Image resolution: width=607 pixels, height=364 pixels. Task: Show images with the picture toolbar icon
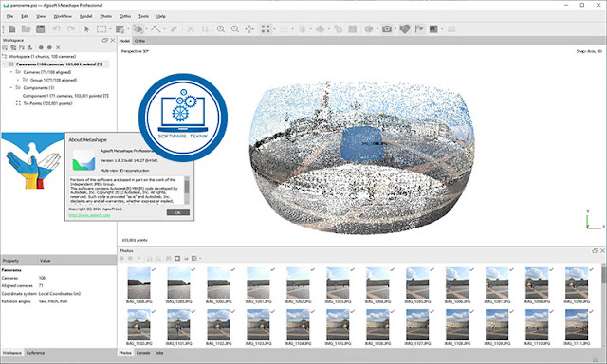pyautogui.click(x=433, y=29)
